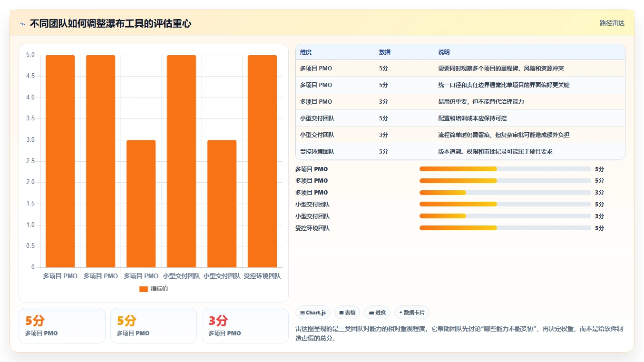Click row text 需要同时观察多个项目的里程碑、风险和资源冲突
Screen dimensions: 644x362
coord(501,68)
